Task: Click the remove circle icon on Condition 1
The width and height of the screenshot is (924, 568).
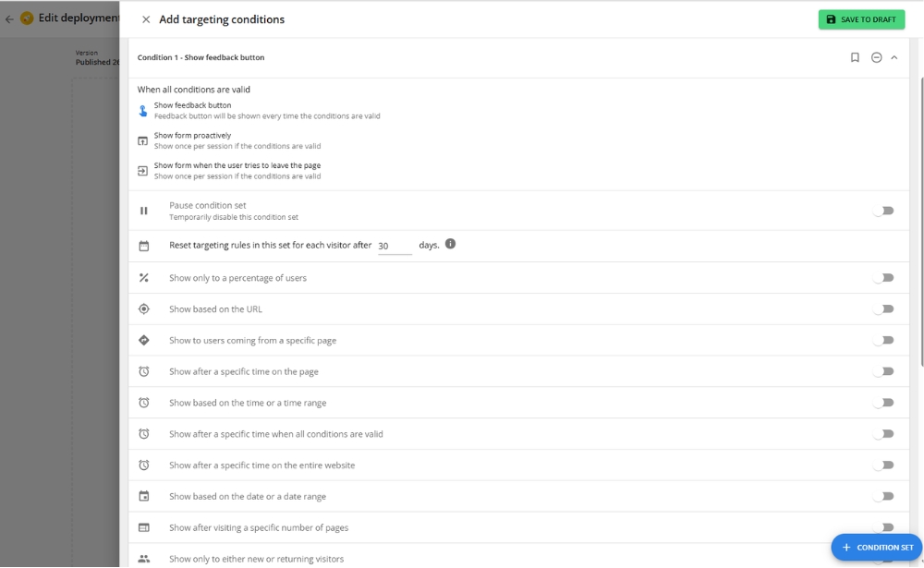Action: point(877,56)
